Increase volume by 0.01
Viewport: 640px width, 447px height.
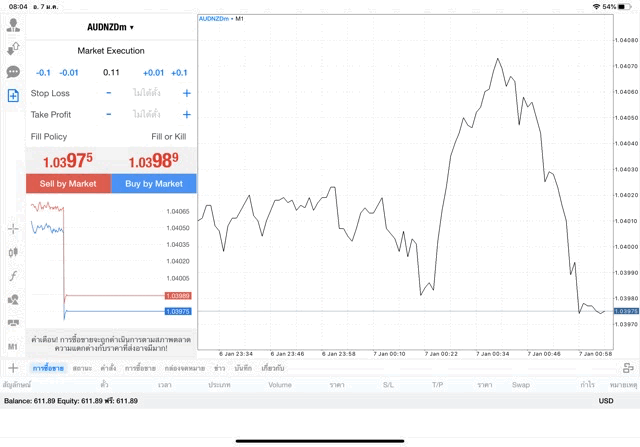(153, 72)
